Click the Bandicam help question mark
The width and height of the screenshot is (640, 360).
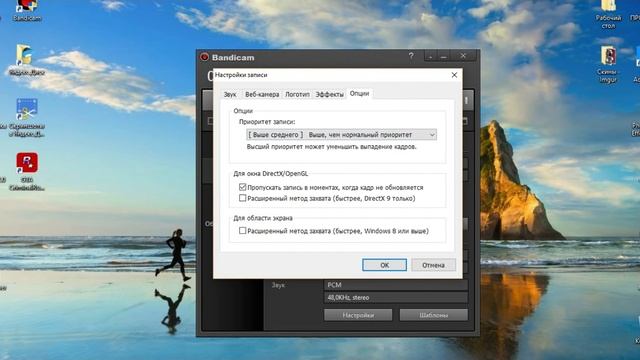[411, 56]
